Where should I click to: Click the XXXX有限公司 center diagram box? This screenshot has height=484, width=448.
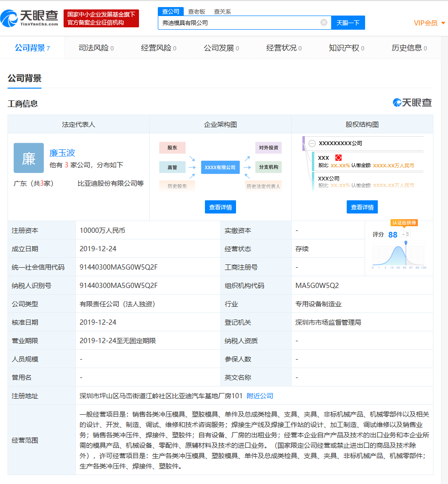point(220,167)
